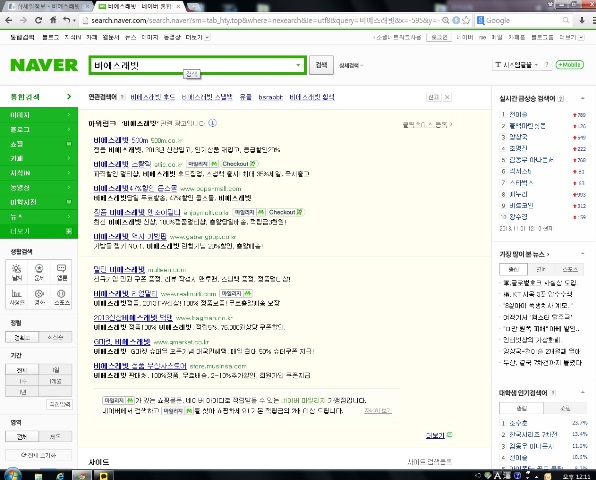Collapse the 대학생 인기검색어 panel
The width and height of the screenshot is (596, 480).
[x=582, y=392]
